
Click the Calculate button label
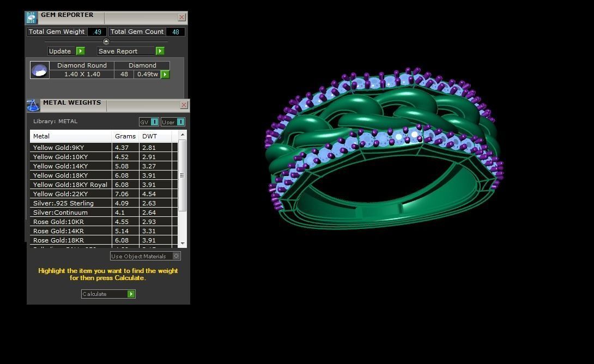click(x=94, y=294)
